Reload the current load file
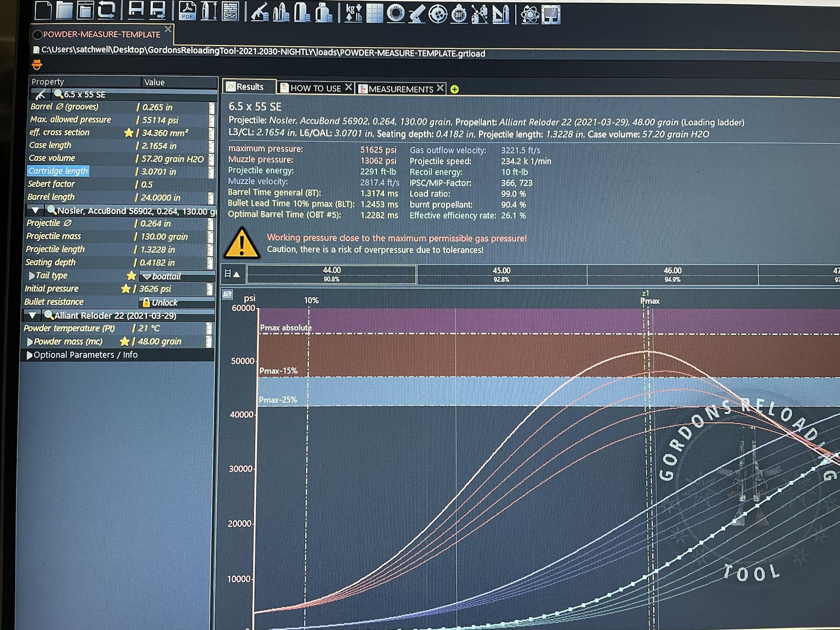The width and height of the screenshot is (840, 630). [x=106, y=10]
